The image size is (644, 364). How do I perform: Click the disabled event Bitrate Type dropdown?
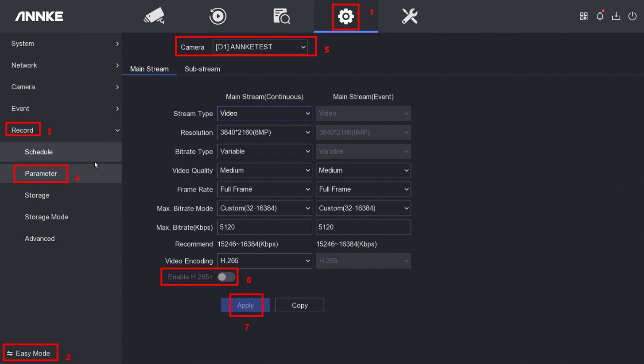363,151
